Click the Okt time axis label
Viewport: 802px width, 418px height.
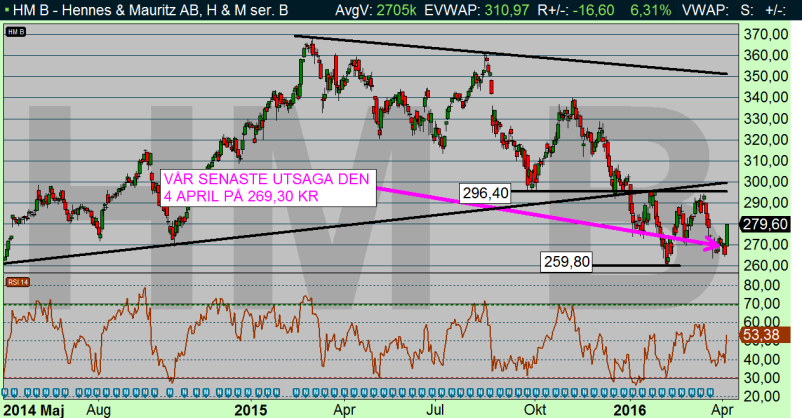coord(535,410)
